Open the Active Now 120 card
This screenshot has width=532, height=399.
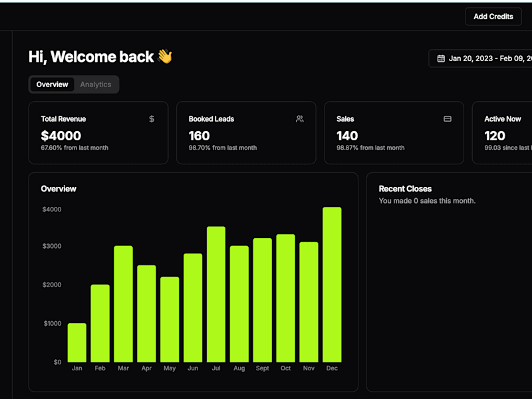(x=502, y=132)
